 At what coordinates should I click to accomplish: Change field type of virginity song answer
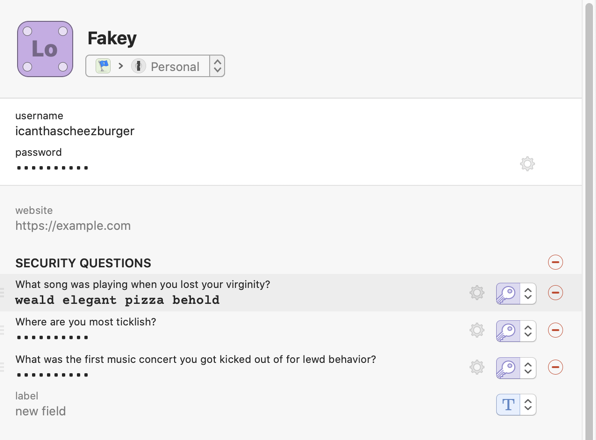(516, 293)
